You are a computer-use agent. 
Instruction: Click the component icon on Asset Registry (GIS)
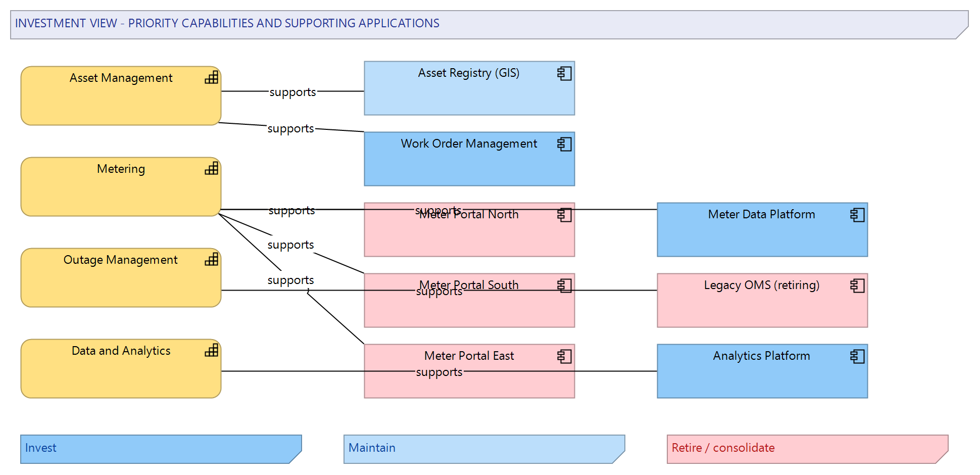click(x=564, y=73)
